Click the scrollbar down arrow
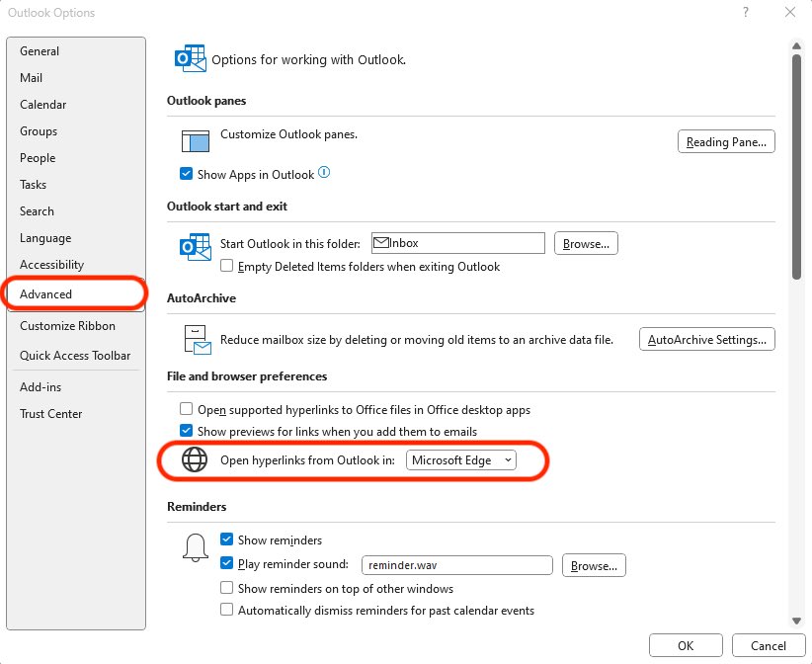This screenshot has width=812, height=664. click(796, 621)
